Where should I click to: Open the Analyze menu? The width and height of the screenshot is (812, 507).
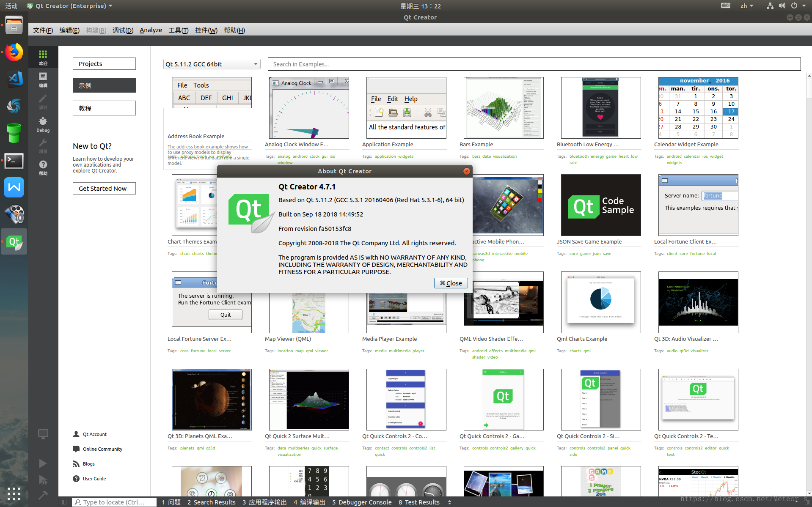coord(151,30)
